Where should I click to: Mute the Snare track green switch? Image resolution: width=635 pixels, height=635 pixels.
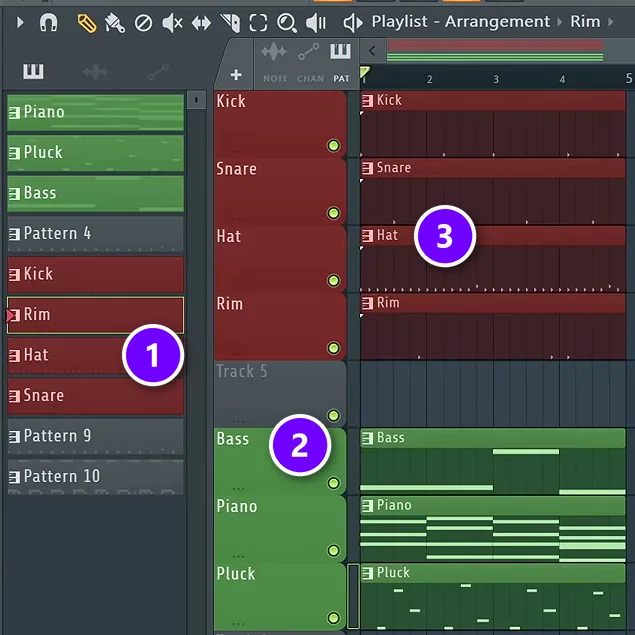(x=333, y=213)
